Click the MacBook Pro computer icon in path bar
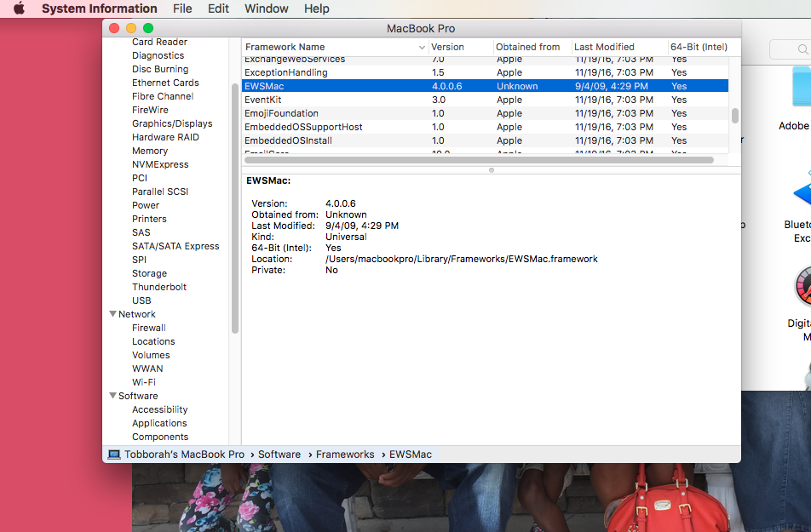Screen dimensions: 811x532 (x=114, y=455)
